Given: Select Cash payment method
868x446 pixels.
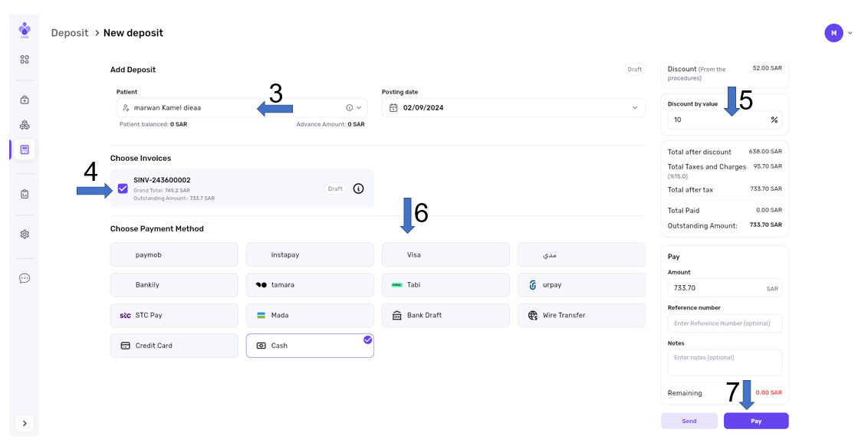Looking at the screenshot, I should 310,346.
